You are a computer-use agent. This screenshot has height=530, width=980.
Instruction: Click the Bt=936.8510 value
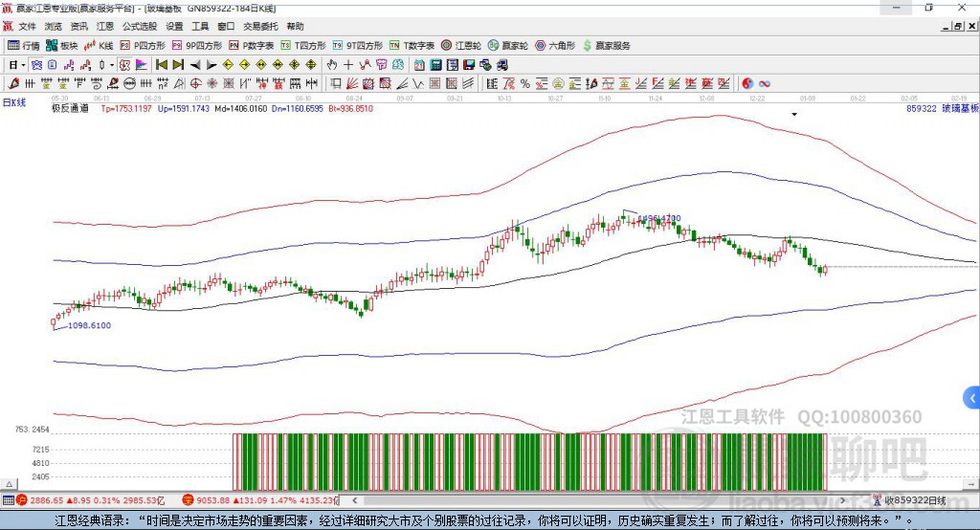(x=350, y=108)
